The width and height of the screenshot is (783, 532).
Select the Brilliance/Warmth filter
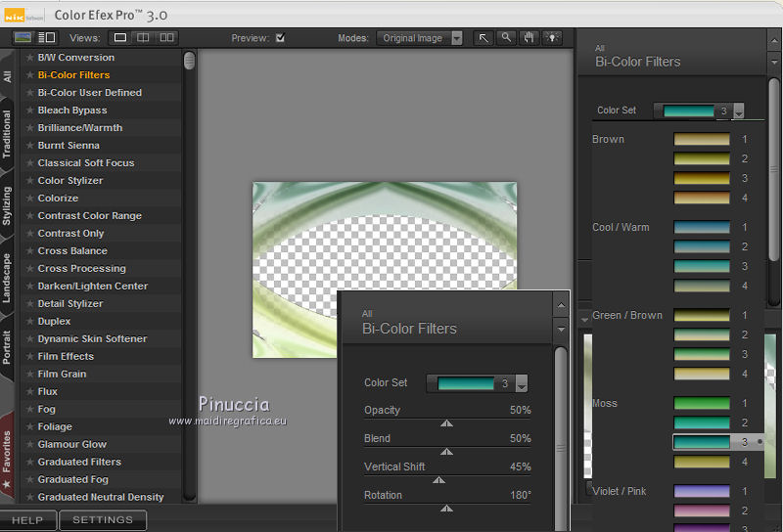(80, 128)
